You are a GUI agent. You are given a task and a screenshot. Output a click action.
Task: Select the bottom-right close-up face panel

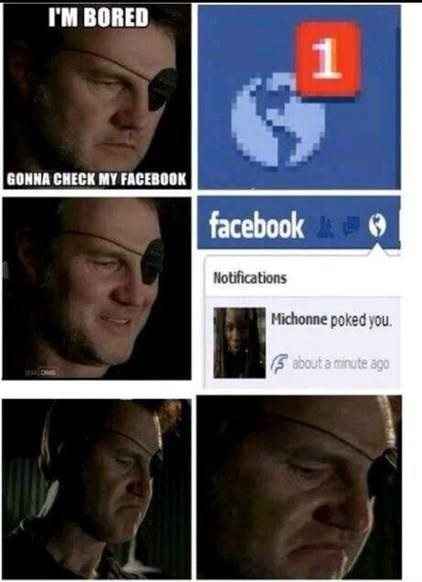(x=299, y=487)
